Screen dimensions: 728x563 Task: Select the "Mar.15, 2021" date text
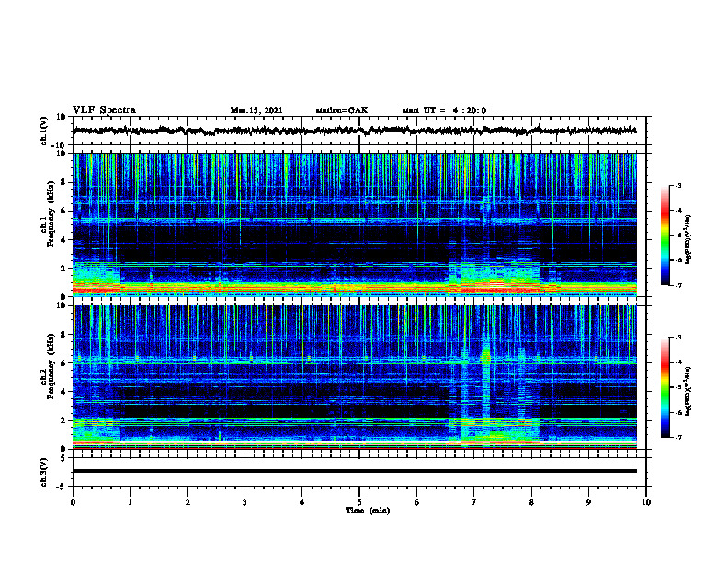(x=256, y=110)
